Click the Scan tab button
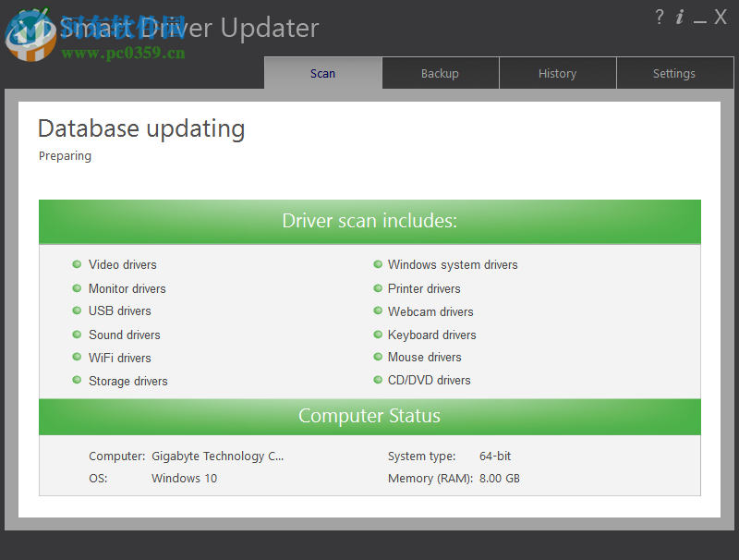This screenshot has width=739, height=560. click(x=322, y=73)
